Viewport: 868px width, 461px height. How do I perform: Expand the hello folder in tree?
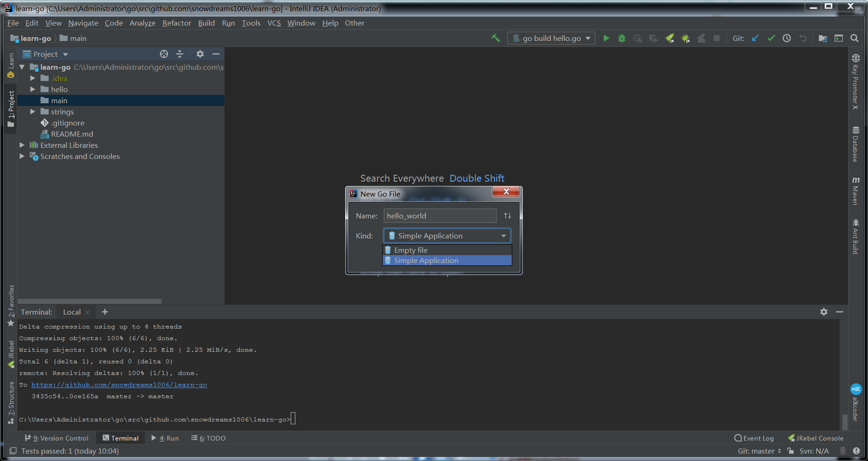point(33,89)
